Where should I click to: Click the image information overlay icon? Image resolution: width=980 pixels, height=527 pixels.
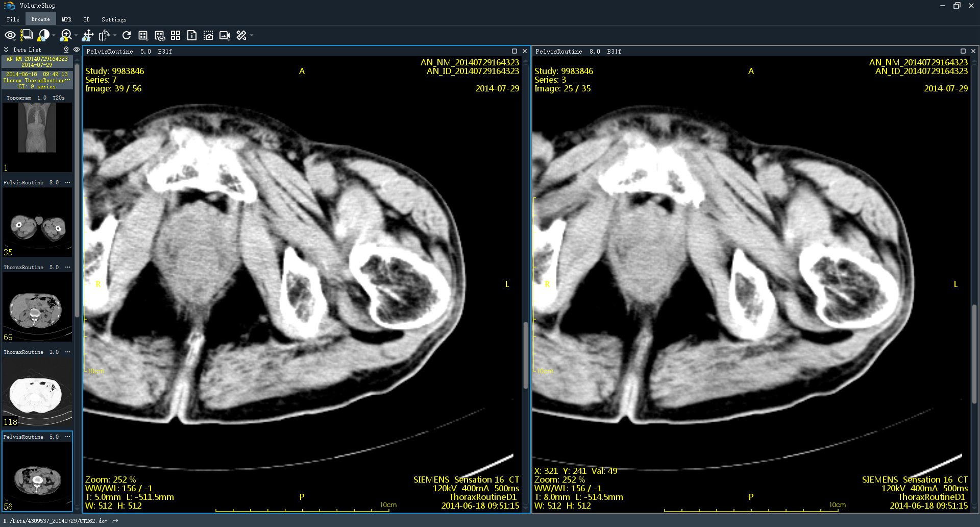pyautogui.click(x=192, y=35)
